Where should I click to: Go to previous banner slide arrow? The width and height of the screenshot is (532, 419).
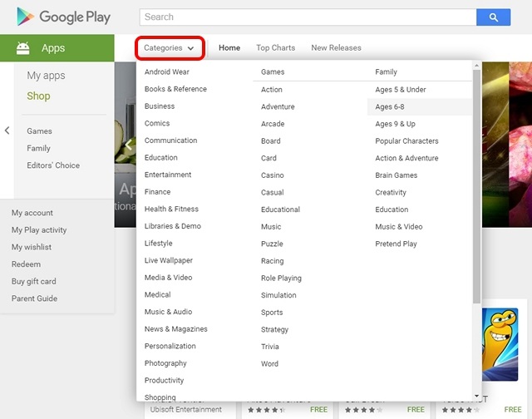click(128, 145)
